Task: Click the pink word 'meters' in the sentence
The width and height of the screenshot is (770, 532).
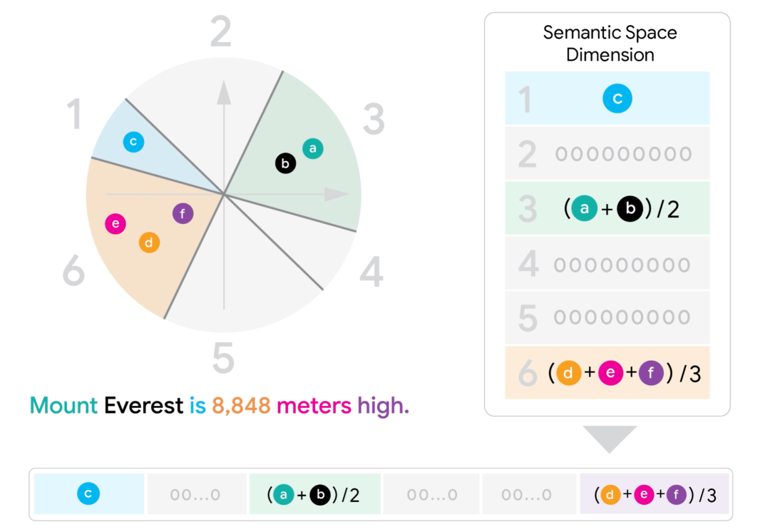Action: [x=314, y=406]
